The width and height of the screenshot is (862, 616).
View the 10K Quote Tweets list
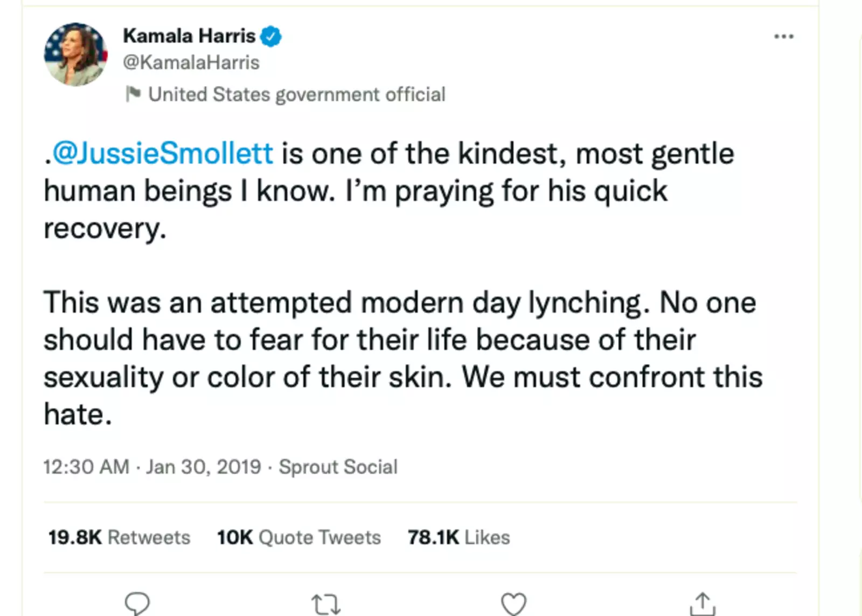pyautogui.click(x=298, y=537)
